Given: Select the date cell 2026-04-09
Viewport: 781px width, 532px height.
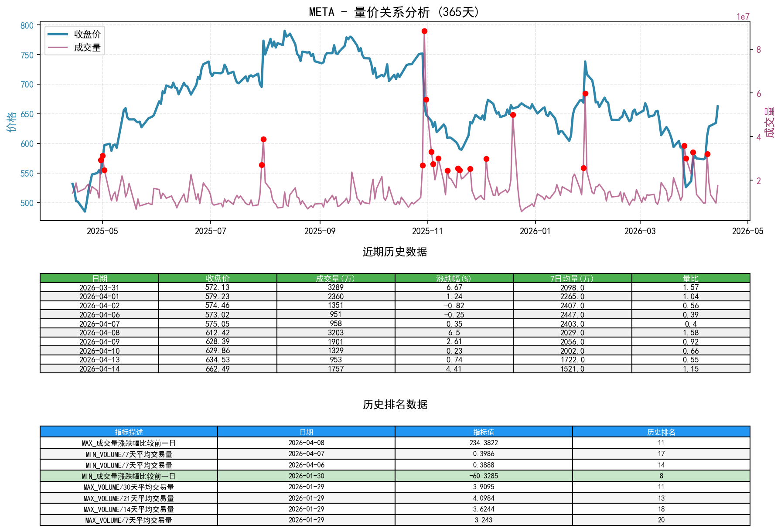Looking at the screenshot, I should click(x=99, y=342).
